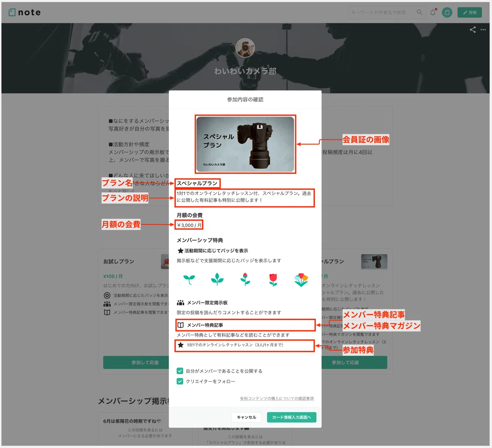This screenshot has height=448, width=492.
Task: Click the seedling sprout badge icon
Action: click(189, 280)
